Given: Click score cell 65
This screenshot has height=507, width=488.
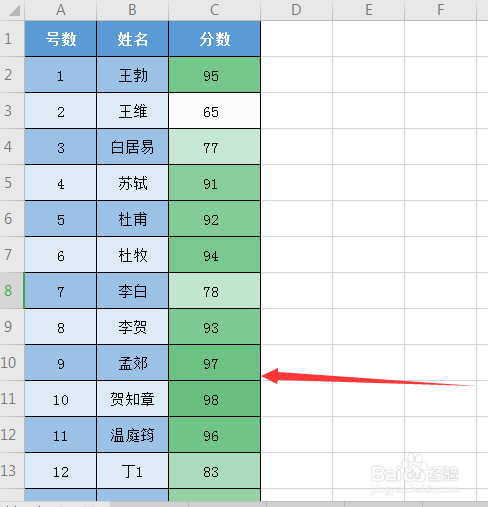Looking at the screenshot, I should tap(215, 111).
